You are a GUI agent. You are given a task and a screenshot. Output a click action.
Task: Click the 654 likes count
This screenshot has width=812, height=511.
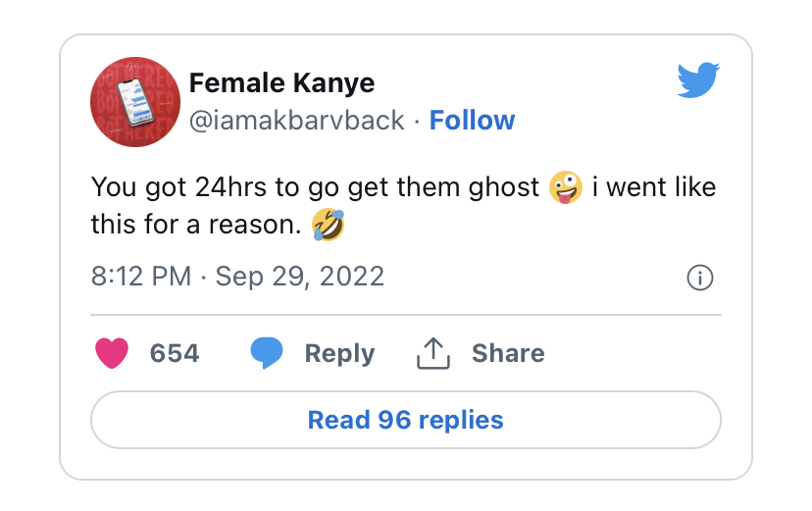click(175, 354)
